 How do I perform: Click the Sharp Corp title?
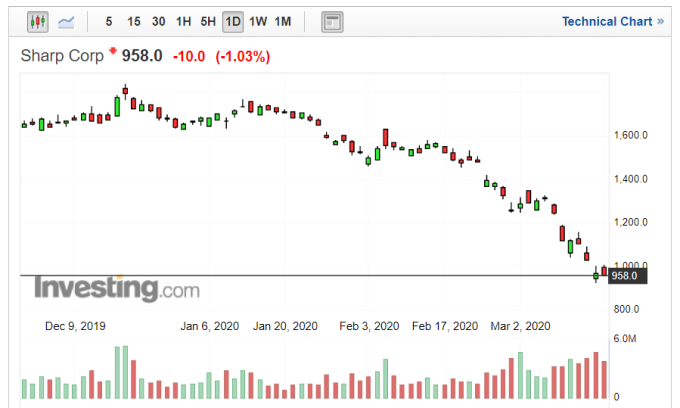[x=62, y=56]
